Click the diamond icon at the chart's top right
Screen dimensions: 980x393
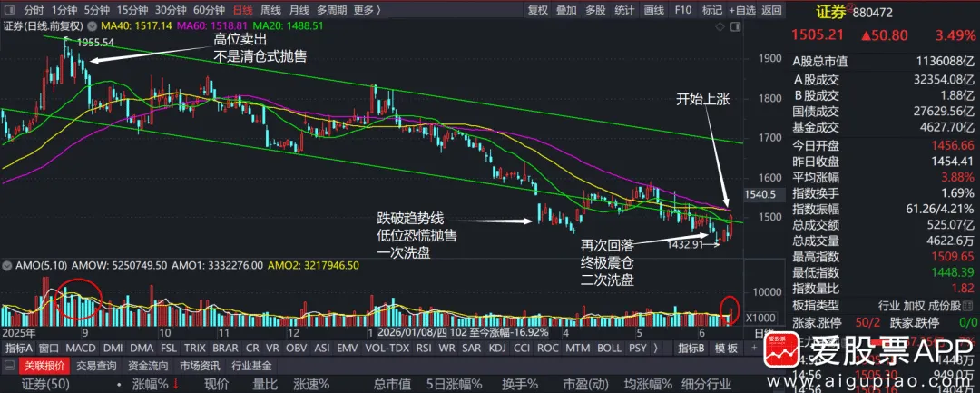click(720, 26)
